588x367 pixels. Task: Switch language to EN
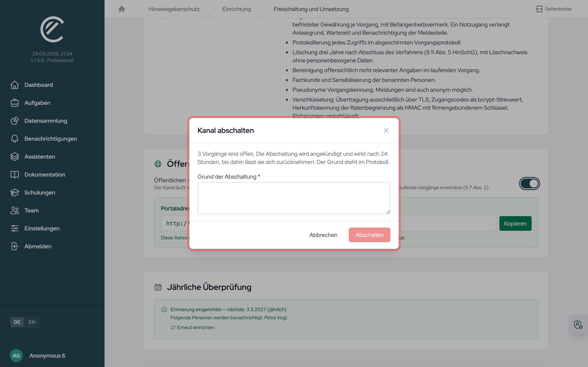pyautogui.click(x=32, y=322)
